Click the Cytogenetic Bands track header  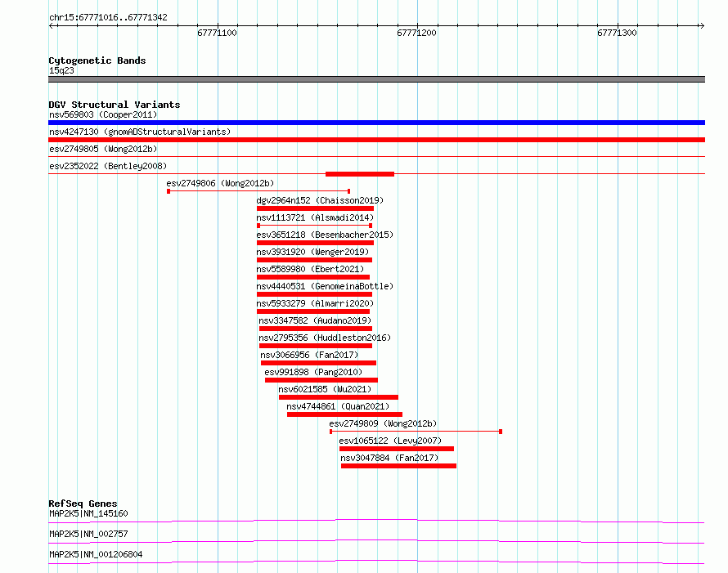[x=97, y=60]
